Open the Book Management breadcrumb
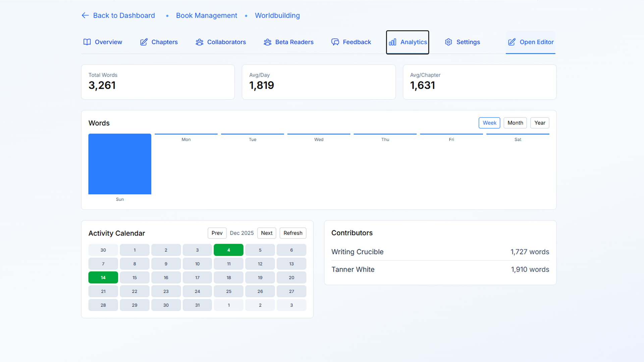The width and height of the screenshot is (644, 362). 207,15
